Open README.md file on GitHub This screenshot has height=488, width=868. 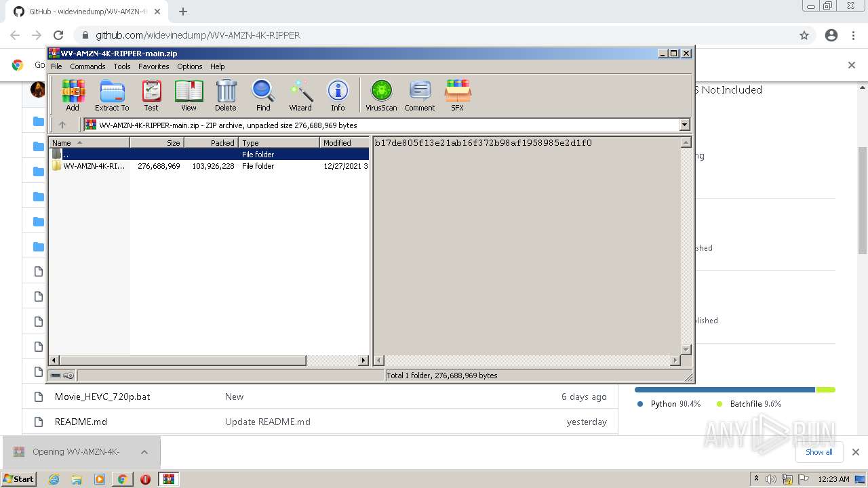[x=81, y=422]
